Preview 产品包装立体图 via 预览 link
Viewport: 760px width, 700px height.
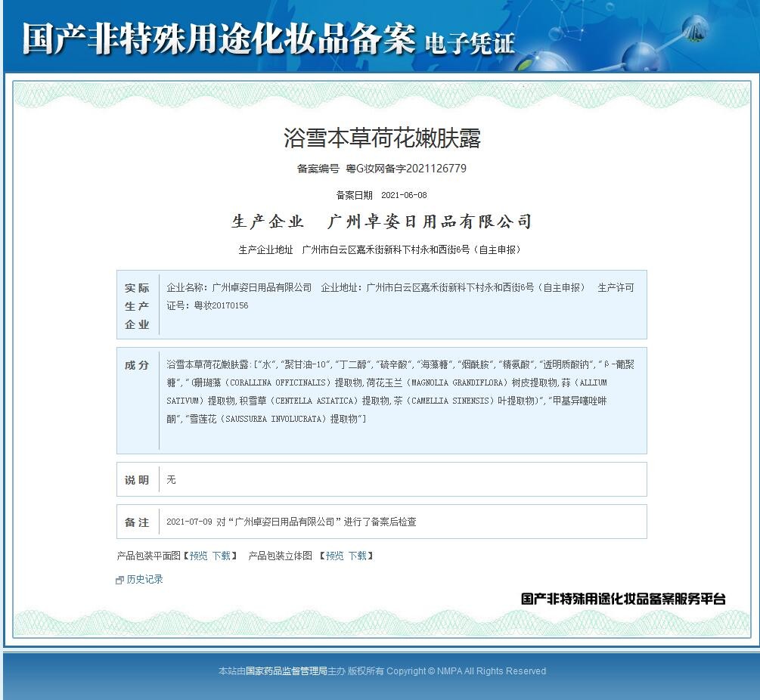coord(334,556)
